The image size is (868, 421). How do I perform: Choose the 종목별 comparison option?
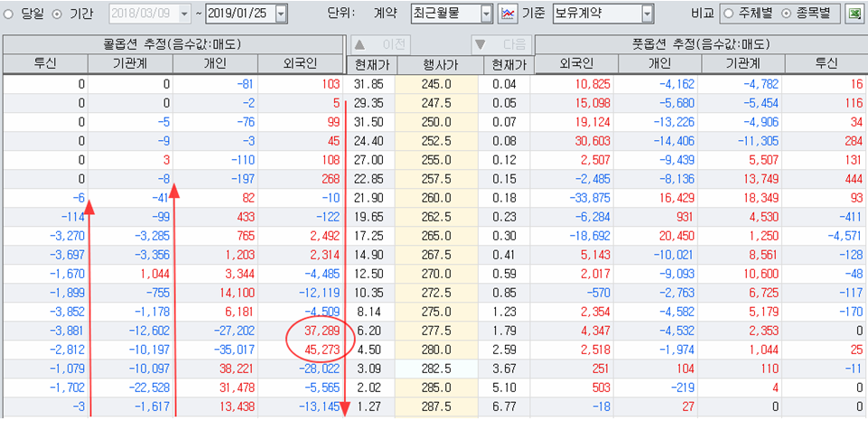pyautogui.click(x=786, y=14)
